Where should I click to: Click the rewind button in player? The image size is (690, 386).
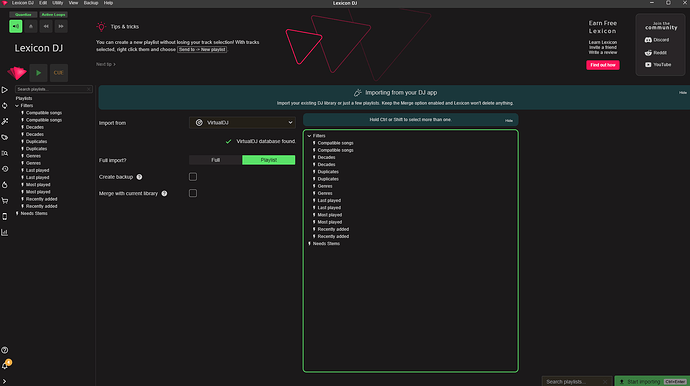click(x=46, y=26)
